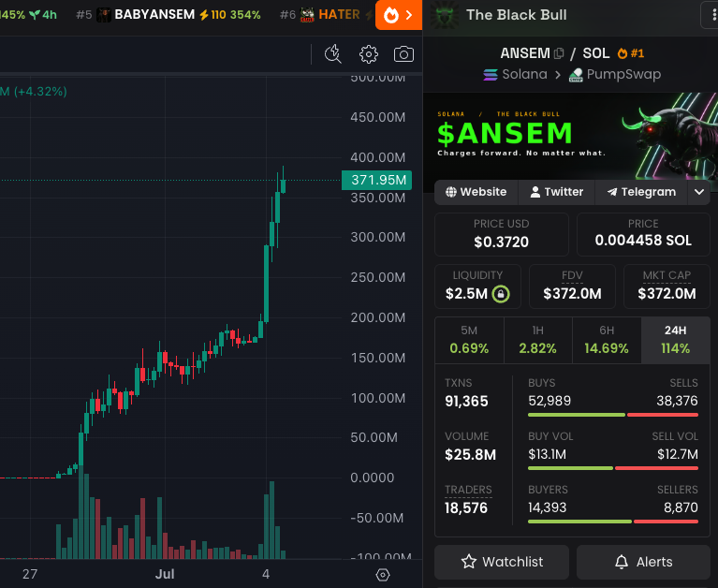Click the (+4.32%) change indicator on chart
This screenshot has height=588, width=718.
click(x=40, y=91)
